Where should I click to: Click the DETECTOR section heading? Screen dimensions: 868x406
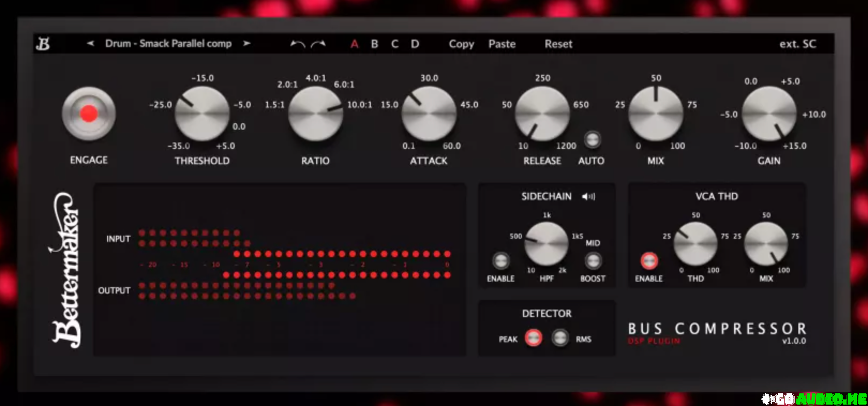pyautogui.click(x=547, y=313)
